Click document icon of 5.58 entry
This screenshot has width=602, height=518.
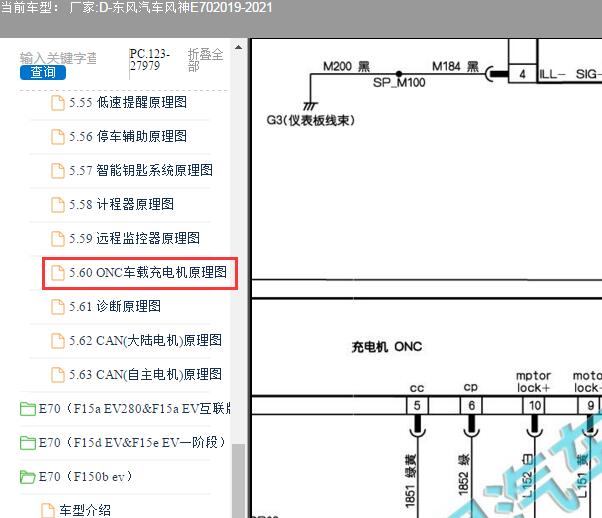[58, 205]
